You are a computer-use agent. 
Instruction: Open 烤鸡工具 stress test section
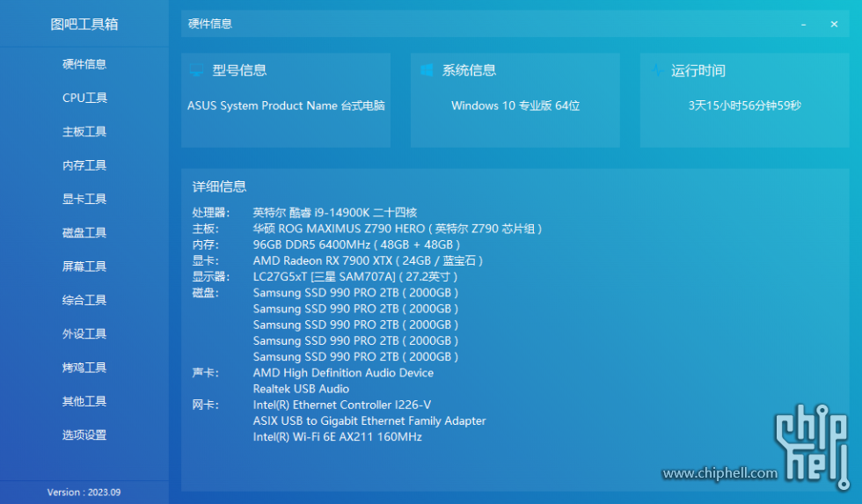[x=84, y=368]
